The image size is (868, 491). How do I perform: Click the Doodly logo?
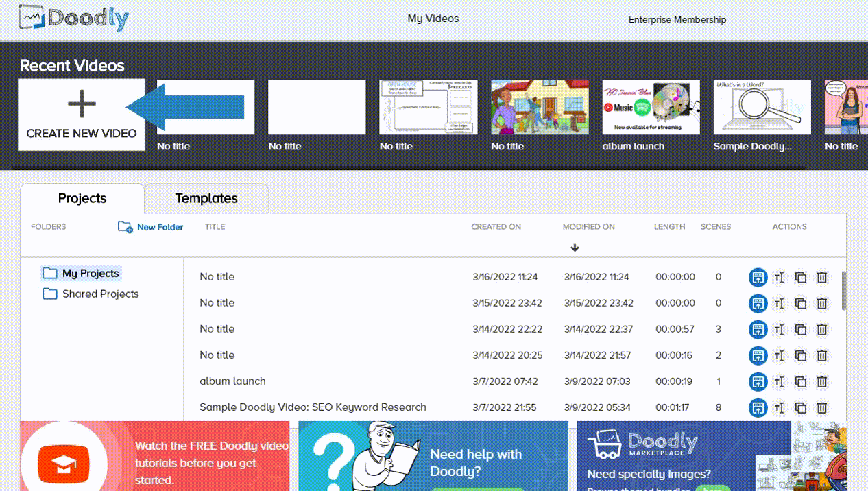tap(73, 19)
